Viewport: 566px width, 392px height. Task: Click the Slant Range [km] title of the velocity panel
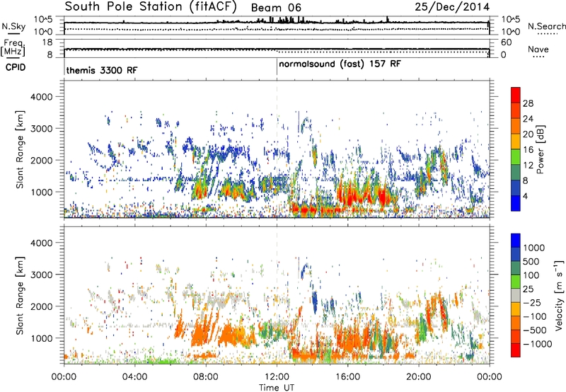tap(20, 296)
